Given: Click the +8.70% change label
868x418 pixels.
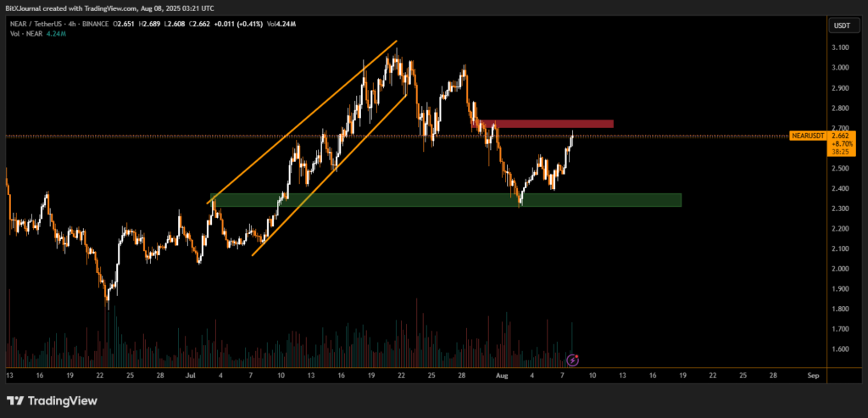Looking at the screenshot, I should [841, 145].
